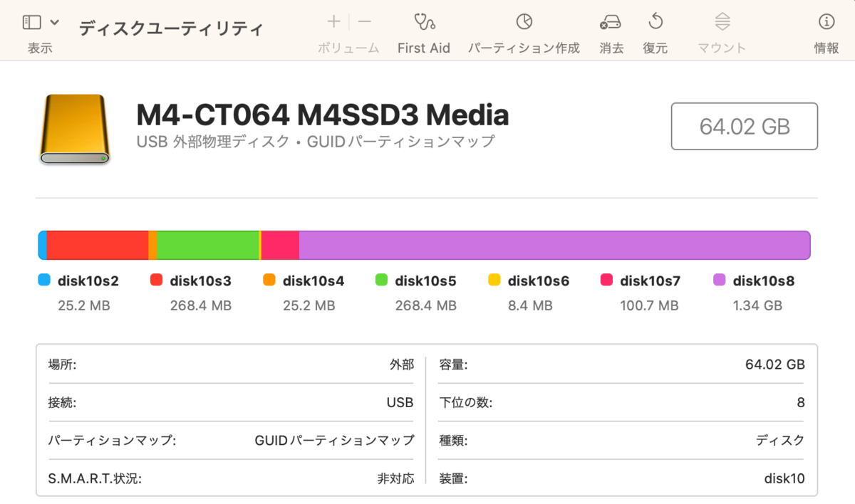Click the 種類 value ディスク
Viewport: 855px width, 504px height.
(780, 440)
